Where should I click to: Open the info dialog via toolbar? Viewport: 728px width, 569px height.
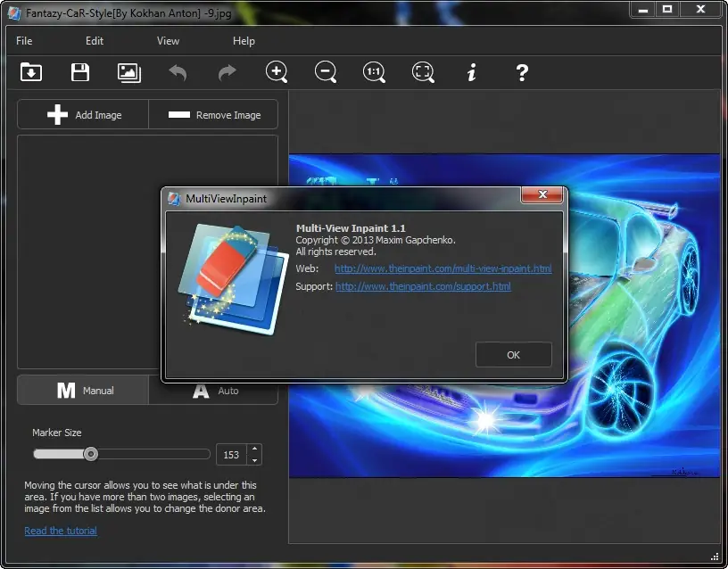click(472, 72)
